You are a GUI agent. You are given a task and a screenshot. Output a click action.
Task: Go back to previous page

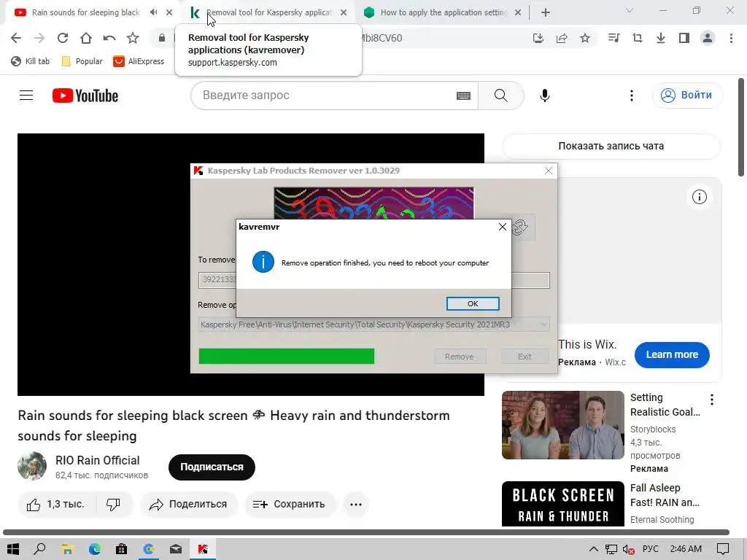click(16, 38)
